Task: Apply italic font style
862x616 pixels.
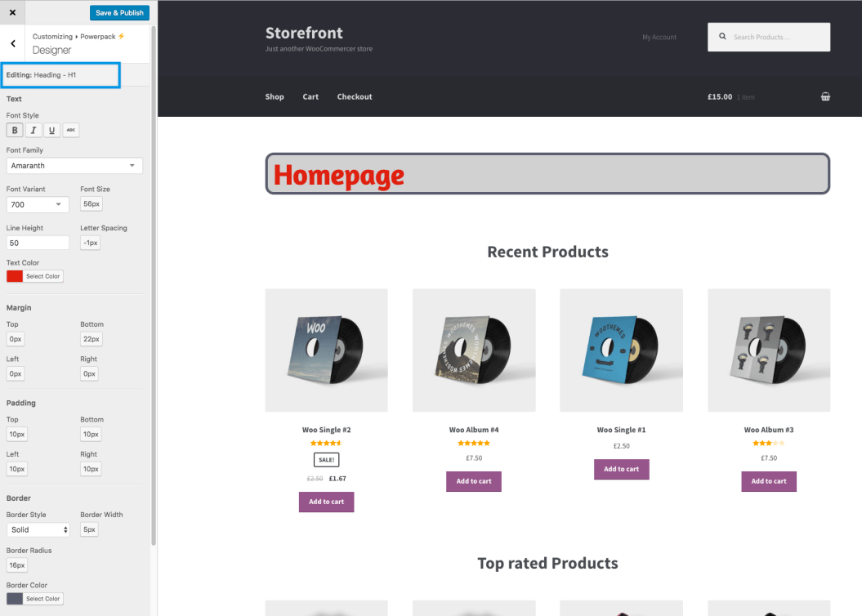Action: pyautogui.click(x=33, y=130)
